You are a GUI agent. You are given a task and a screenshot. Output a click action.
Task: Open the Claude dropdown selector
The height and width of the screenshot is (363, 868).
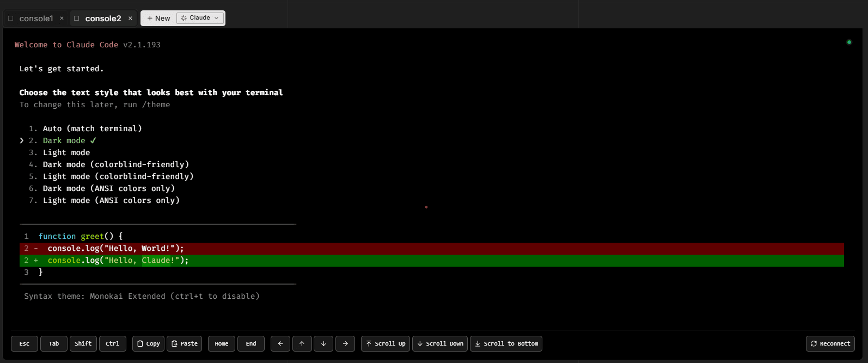pos(199,18)
